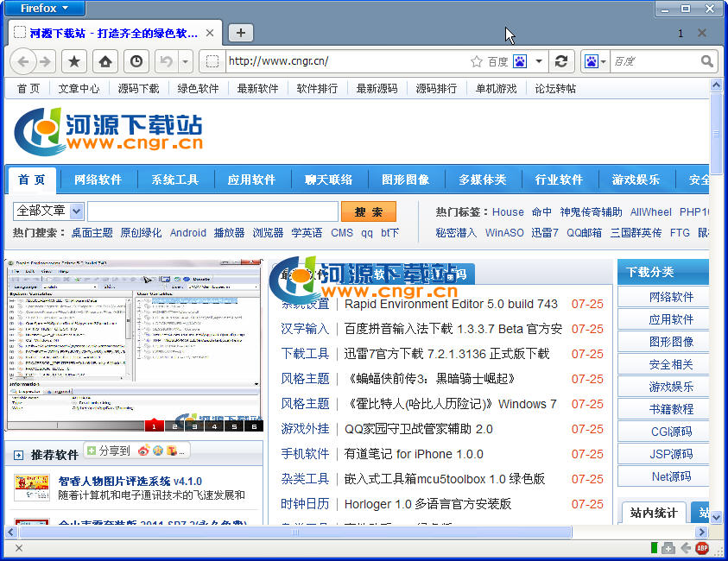Open the Firefox application menu
The image size is (728, 561).
[45, 9]
